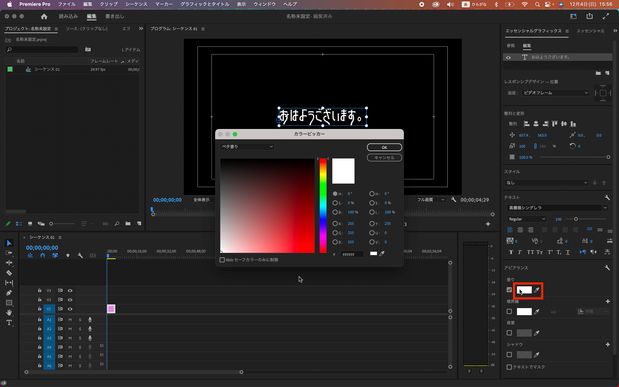Select the Track Select Forward tool
Viewport: 619px width, 387px height.
click(x=9, y=253)
